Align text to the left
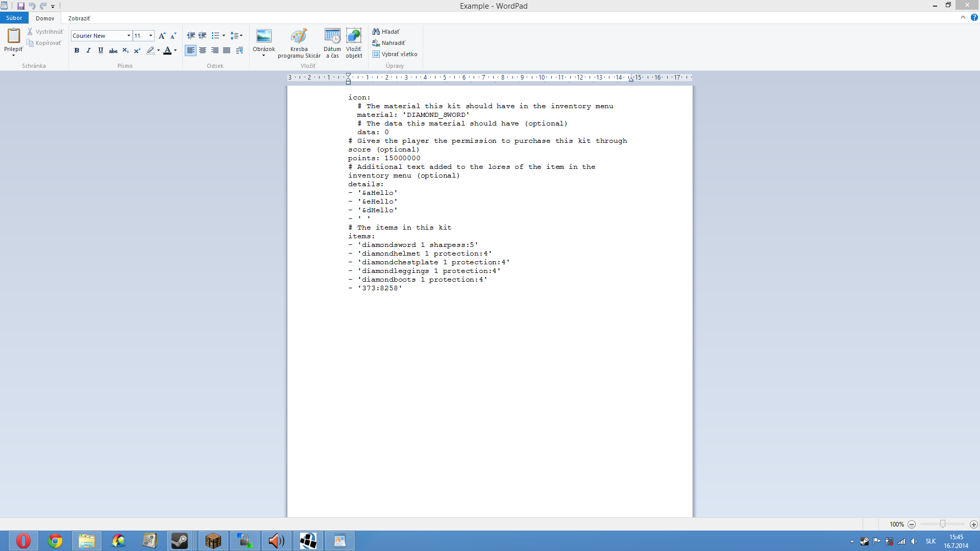980x551 pixels. pos(190,51)
